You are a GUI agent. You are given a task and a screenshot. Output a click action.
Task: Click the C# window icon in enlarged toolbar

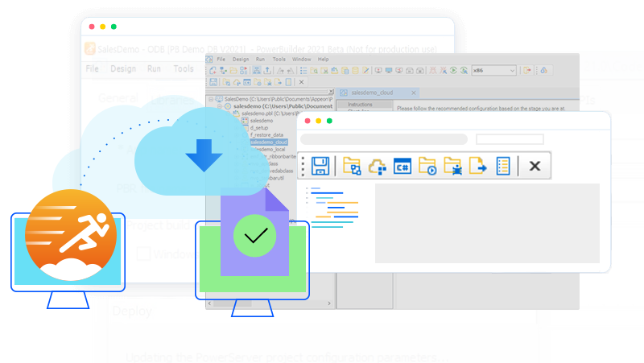402,167
